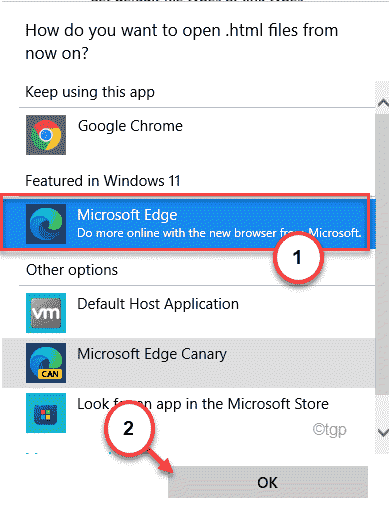Confirm the selection with the OK button

(268, 482)
